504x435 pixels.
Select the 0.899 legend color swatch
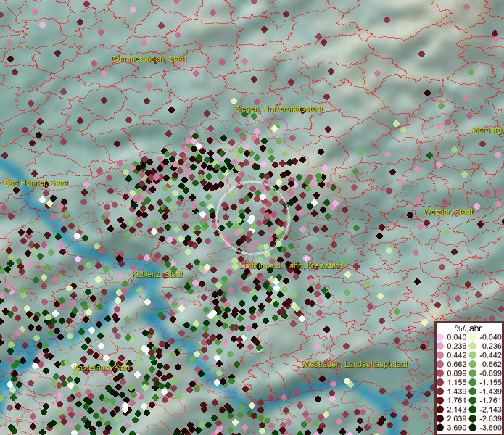(x=440, y=373)
